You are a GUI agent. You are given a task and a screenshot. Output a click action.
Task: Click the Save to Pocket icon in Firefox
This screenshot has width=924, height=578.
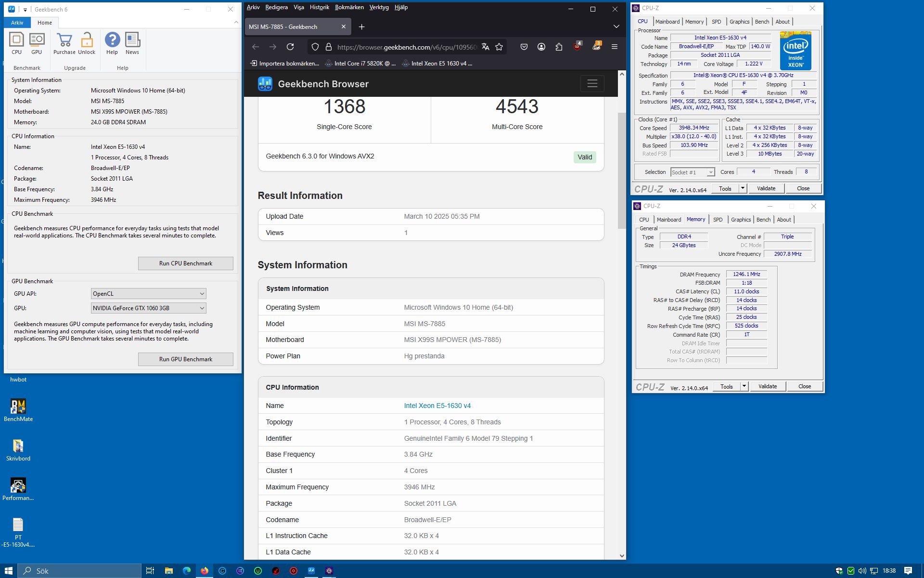[524, 47]
